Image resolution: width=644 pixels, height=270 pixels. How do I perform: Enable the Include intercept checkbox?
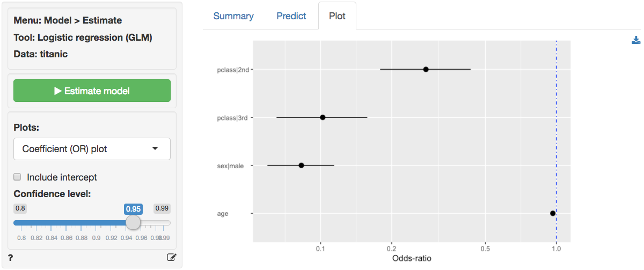tap(18, 177)
